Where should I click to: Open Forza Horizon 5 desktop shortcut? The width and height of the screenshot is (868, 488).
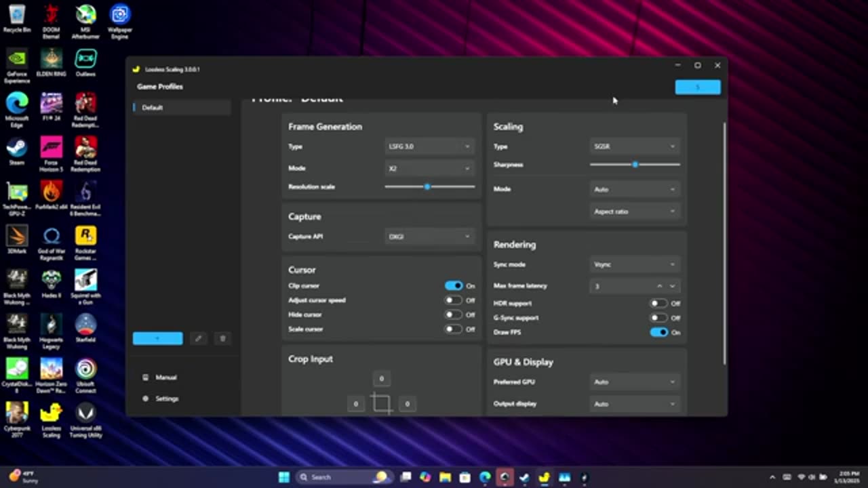point(51,154)
